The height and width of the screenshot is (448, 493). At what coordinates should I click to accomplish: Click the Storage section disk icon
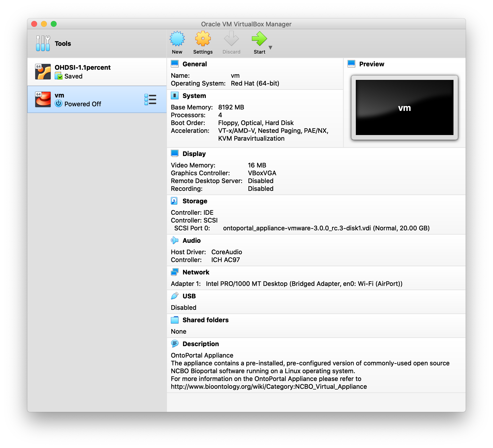[174, 201]
